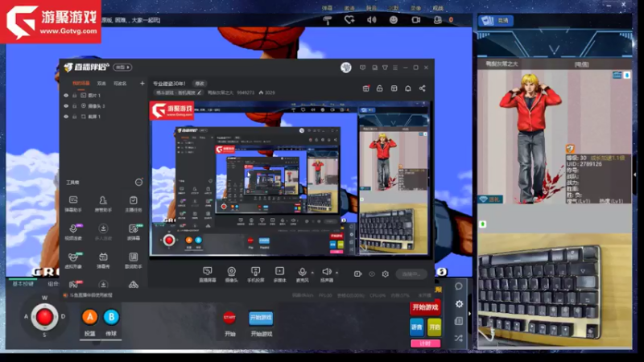Screen dimensions: 644x362
Task: Add a 多媒体 media source
Action: (x=279, y=274)
